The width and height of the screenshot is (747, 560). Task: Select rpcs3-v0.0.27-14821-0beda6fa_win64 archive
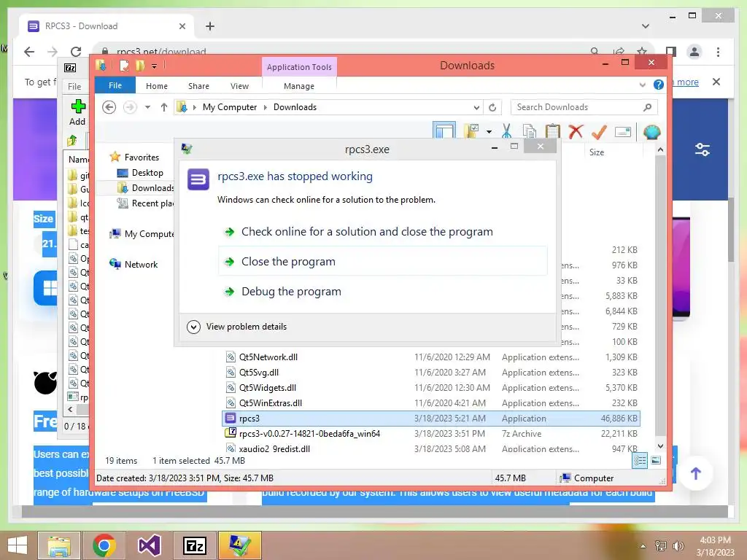coord(432,434)
